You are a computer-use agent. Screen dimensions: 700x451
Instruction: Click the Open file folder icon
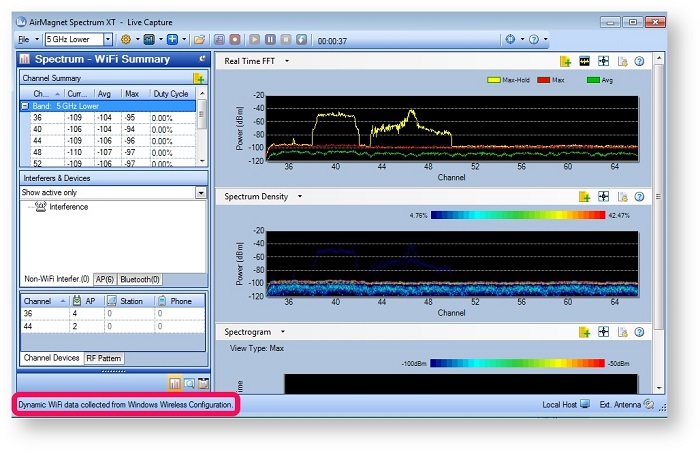199,39
